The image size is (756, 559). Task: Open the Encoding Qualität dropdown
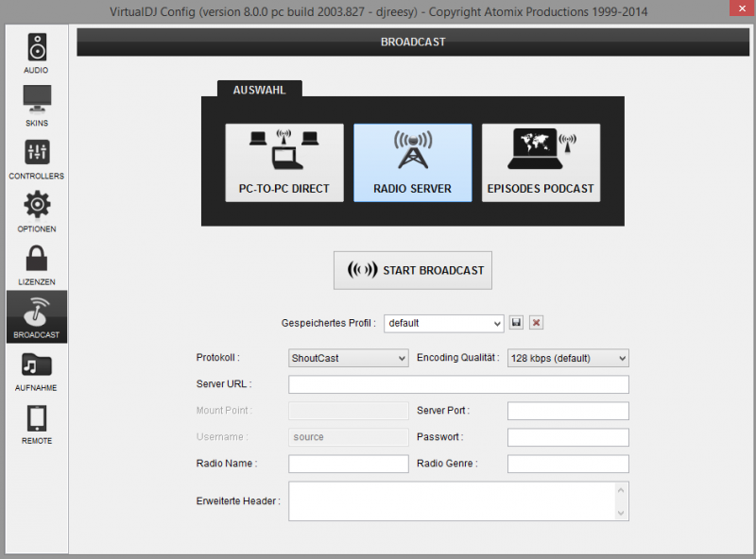click(568, 358)
